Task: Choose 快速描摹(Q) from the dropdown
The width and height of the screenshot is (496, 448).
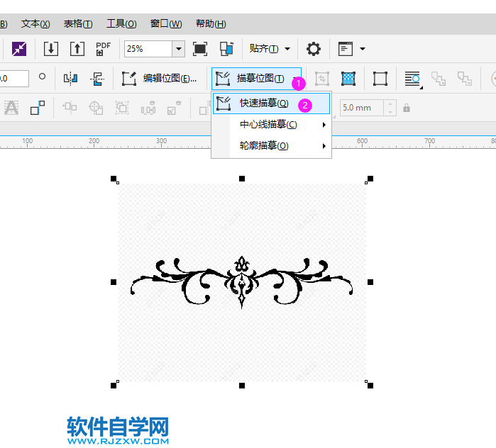Action: [271, 103]
